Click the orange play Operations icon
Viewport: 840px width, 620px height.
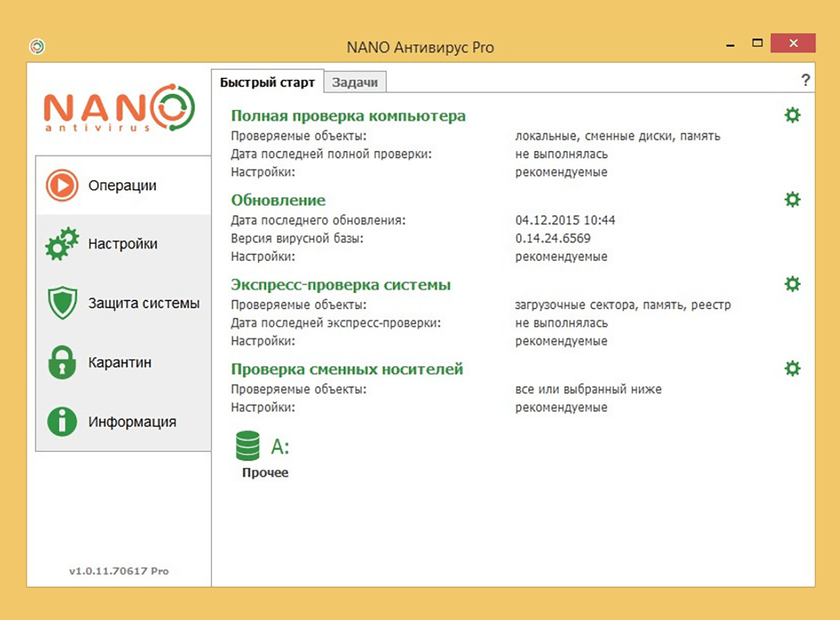pos(62,185)
